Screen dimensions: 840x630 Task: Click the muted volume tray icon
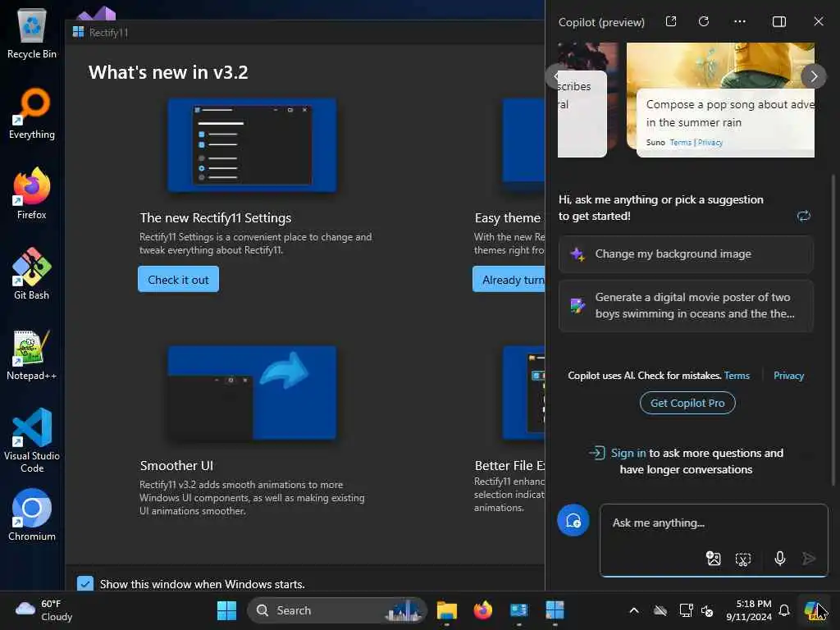707,610
